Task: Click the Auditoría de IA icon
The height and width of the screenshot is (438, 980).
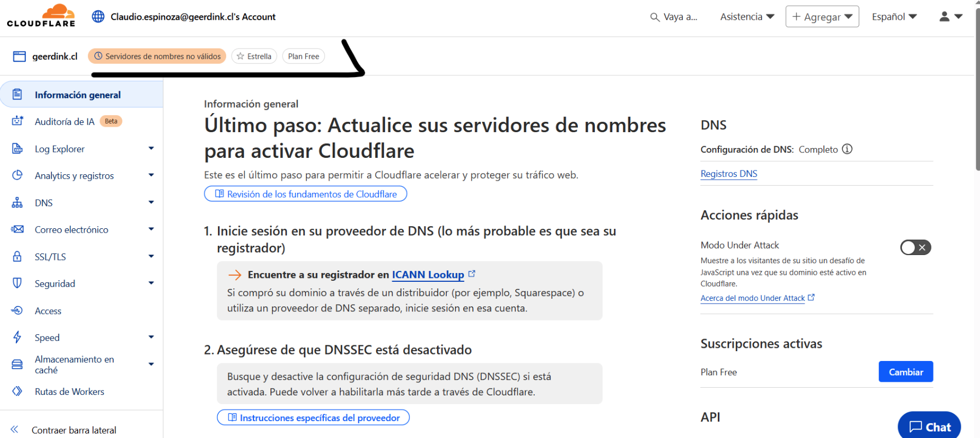Action: [17, 121]
